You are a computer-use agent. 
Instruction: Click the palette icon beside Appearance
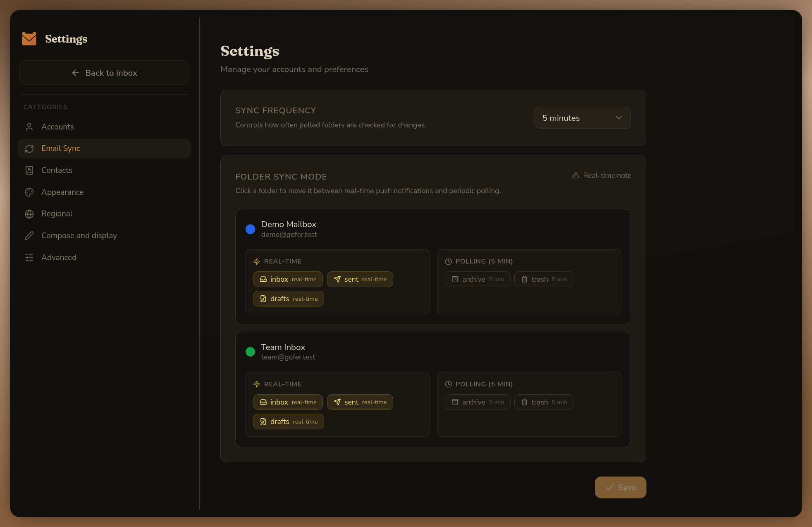click(29, 192)
